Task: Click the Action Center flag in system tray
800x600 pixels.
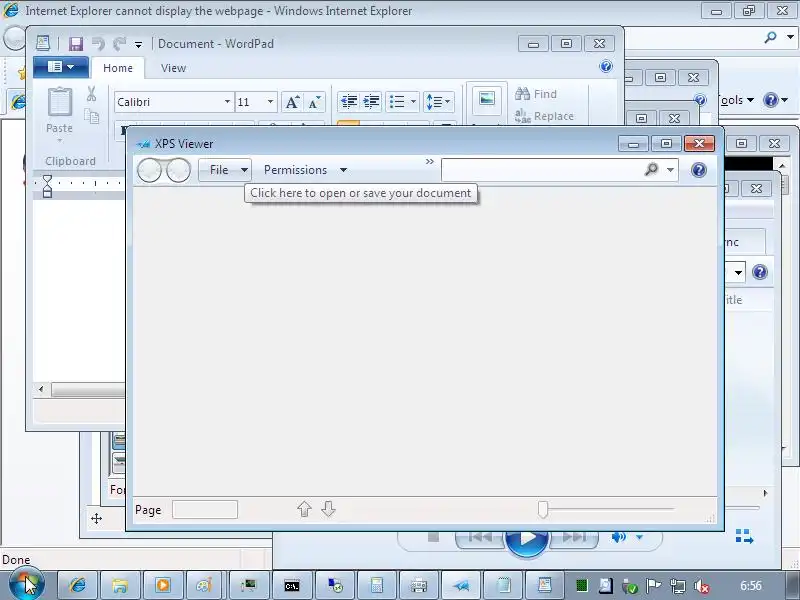Action: pos(653,586)
